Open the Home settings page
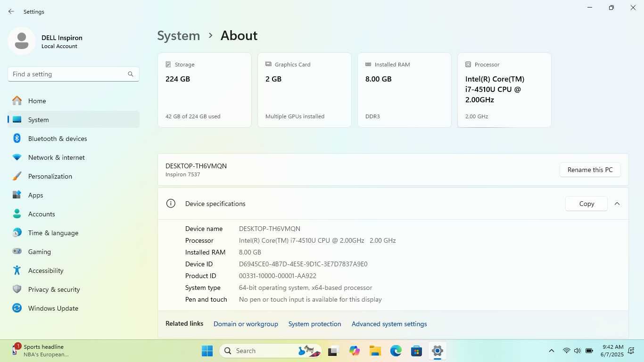This screenshot has width=644, height=362. pos(74,101)
